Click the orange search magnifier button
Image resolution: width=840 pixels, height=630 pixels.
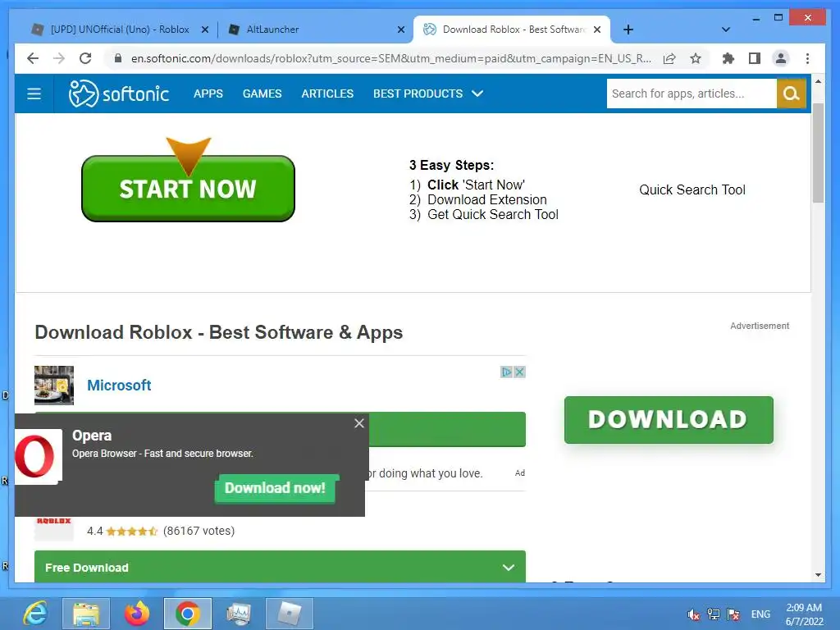(792, 94)
